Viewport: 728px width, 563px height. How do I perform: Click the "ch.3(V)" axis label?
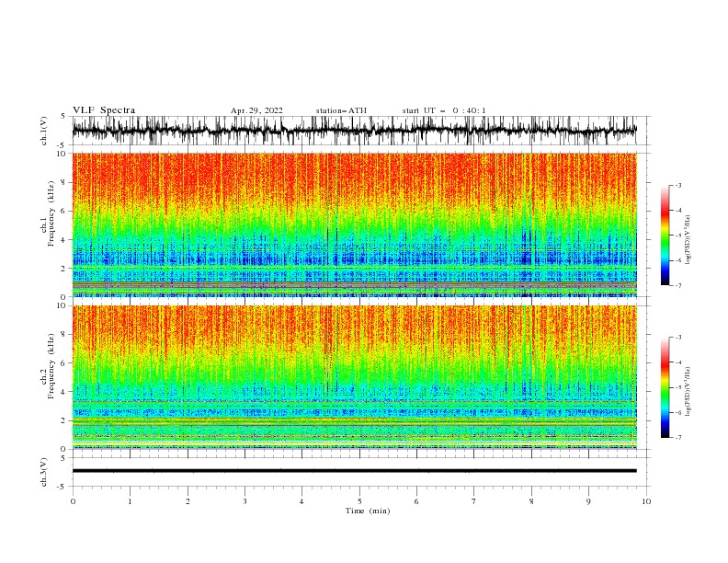tap(44, 472)
